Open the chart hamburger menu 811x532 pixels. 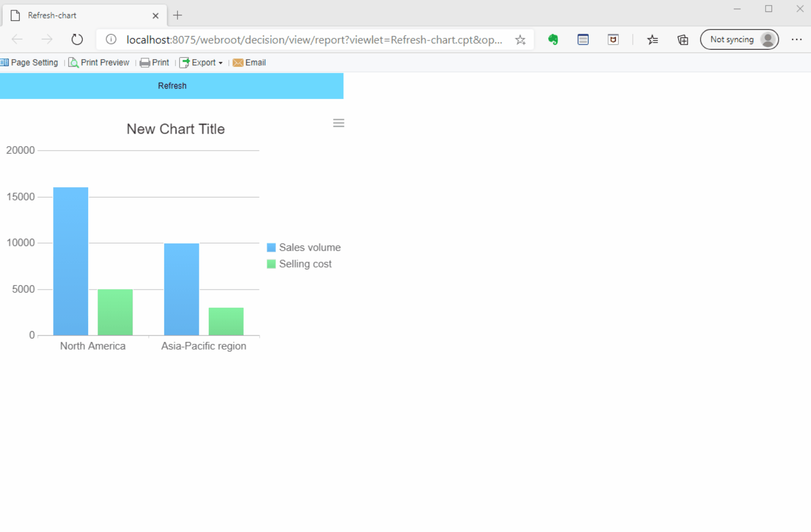tap(338, 123)
